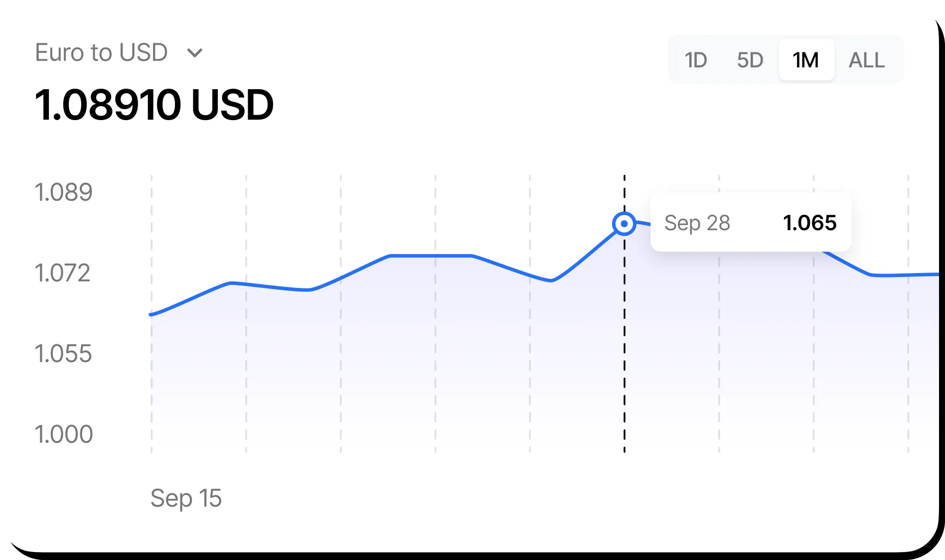Expand the currency pair chevron arrow
945x560 pixels.
click(x=194, y=53)
